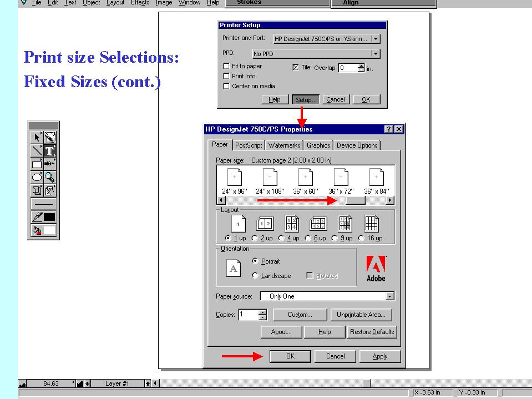
Task: Select the diagonal line tool
Action: coord(37,150)
